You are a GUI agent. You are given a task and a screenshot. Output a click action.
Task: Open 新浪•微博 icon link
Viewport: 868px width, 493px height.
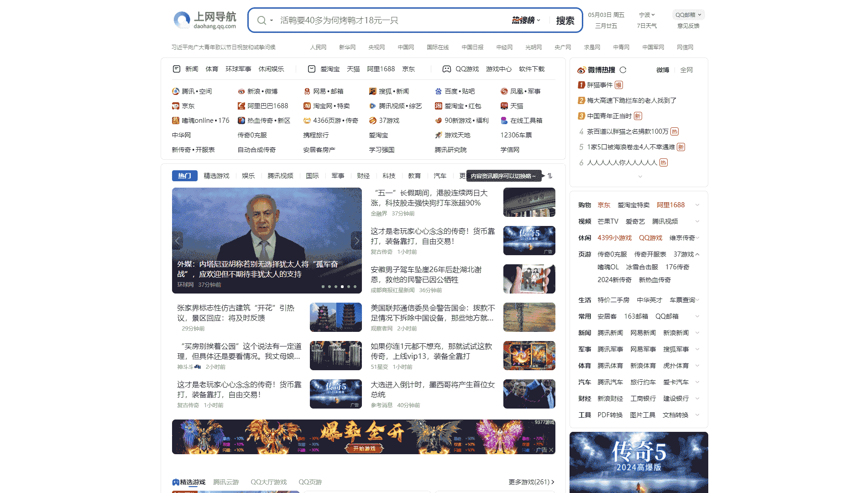point(241,91)
